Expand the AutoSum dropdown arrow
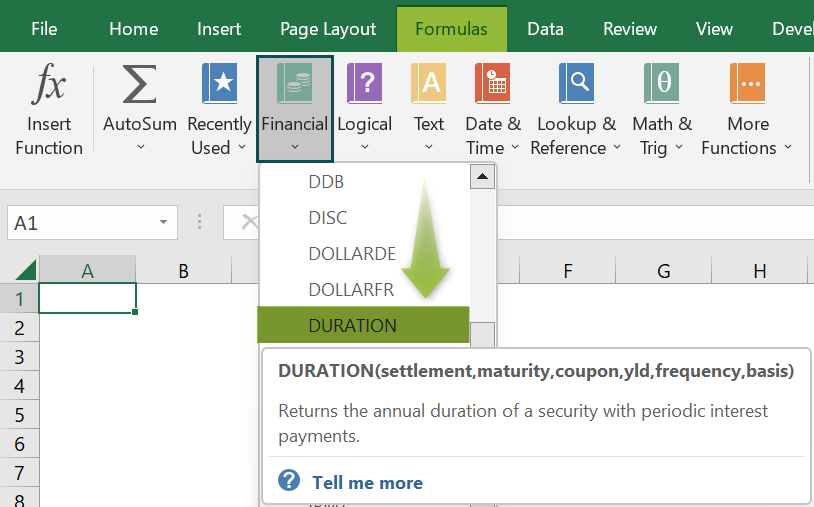 point(140,147)
